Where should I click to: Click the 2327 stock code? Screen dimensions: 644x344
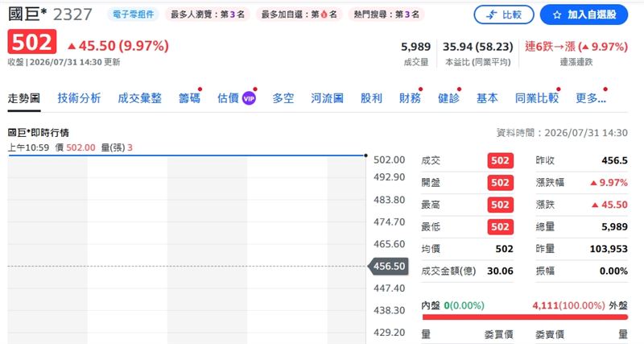coord(72,15)
